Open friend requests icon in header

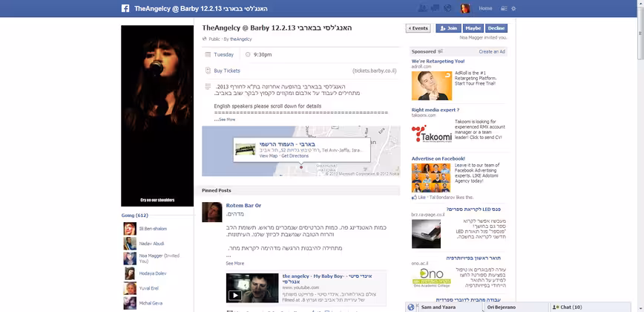click(422, 8)
